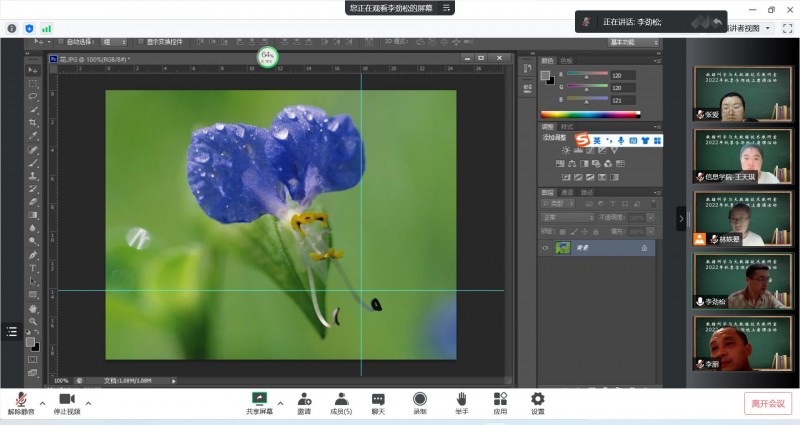Switch to the 通道 channels tab
Screen dimensions: 800x425
(567, 192)
